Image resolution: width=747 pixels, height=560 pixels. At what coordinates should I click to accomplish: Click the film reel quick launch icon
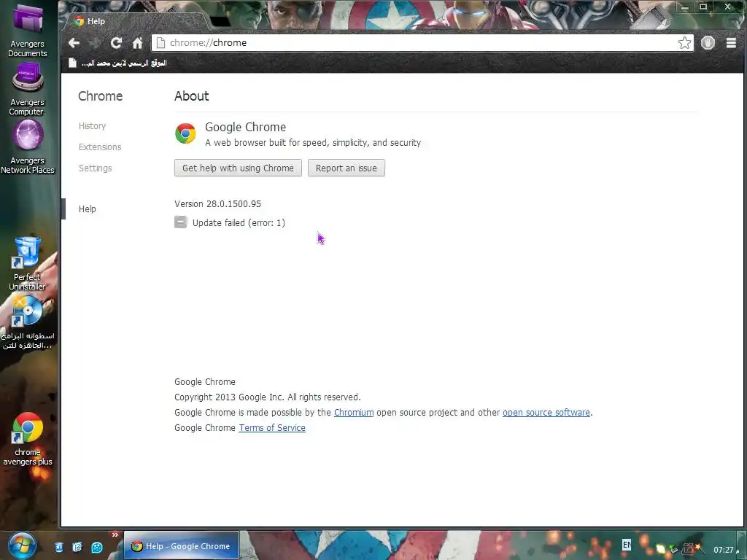pyautogui.click(x=97, y=548)
